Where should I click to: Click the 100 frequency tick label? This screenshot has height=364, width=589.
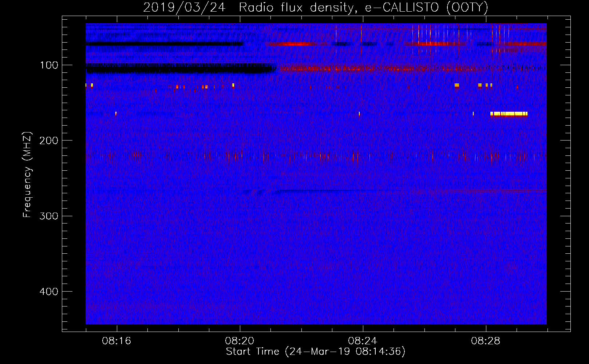point(49,65)
